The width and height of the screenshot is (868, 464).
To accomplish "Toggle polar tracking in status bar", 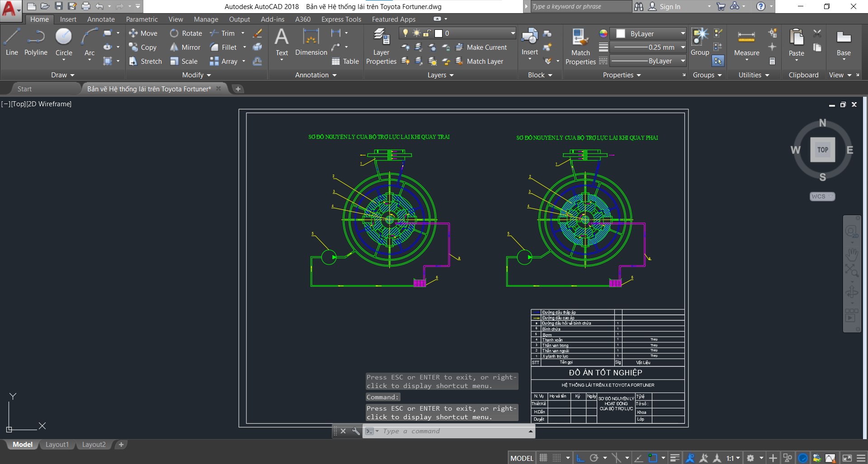I will point(594,458).
